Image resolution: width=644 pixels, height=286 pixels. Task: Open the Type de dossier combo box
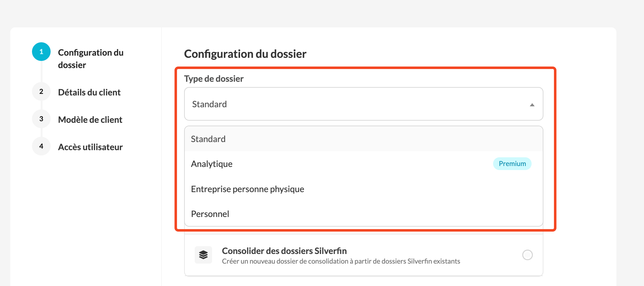tap(364, 104)
